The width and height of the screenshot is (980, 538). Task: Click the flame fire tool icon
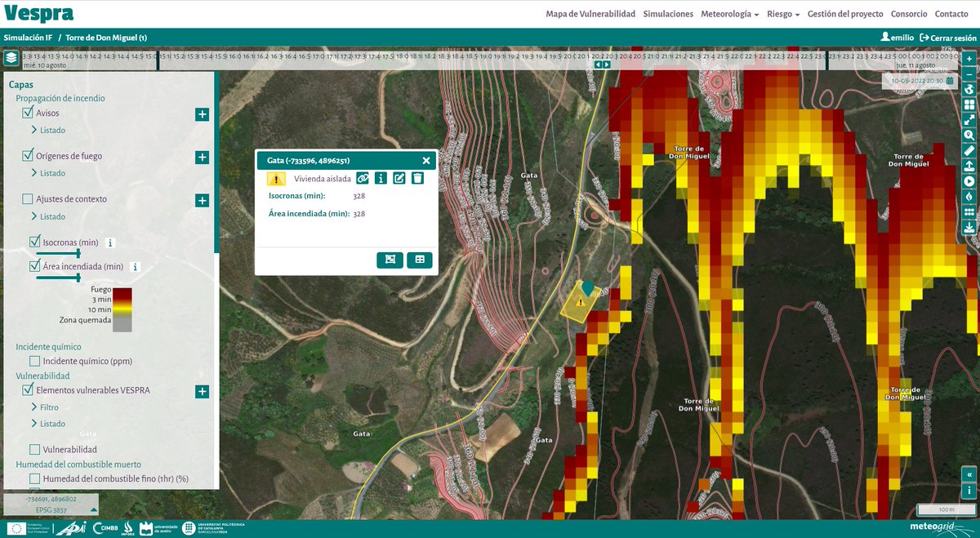point(969,196)
